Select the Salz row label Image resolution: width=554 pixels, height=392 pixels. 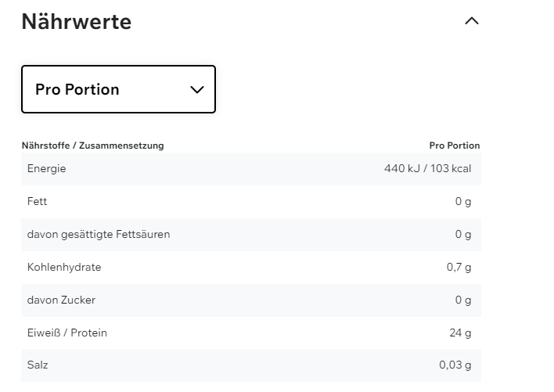point(38,365)
